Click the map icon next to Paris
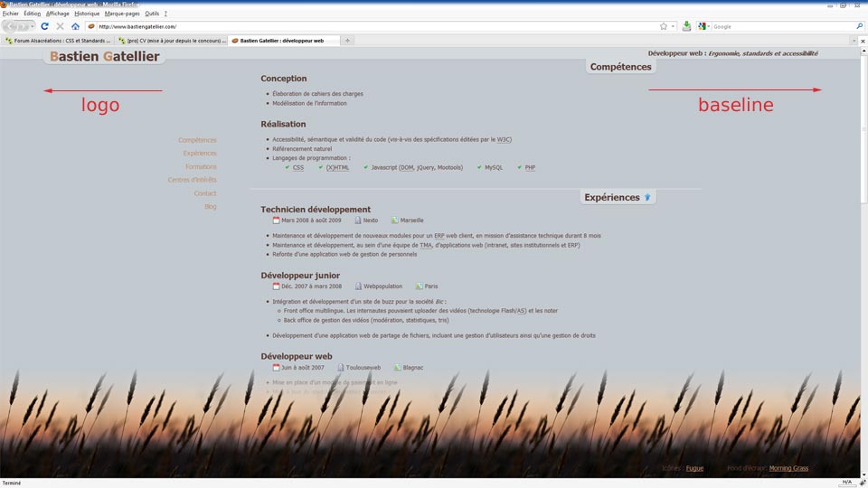The height and width of the screenshot is (488, 868). click(419, 286)
